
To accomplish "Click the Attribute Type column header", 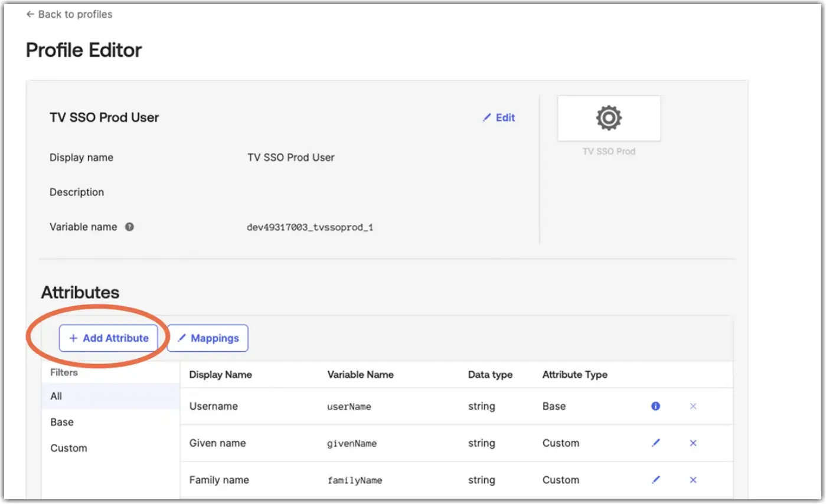I will [x=574, y=374].
